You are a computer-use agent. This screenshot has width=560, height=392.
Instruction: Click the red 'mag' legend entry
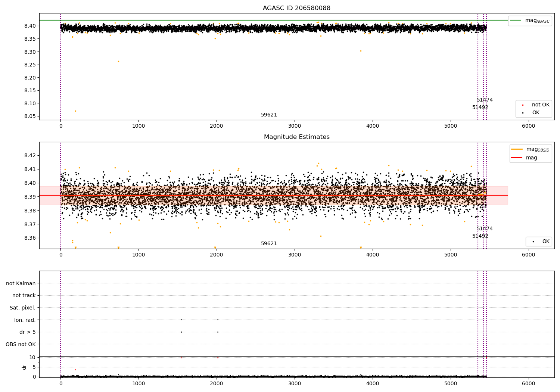[x=525, y=158]
